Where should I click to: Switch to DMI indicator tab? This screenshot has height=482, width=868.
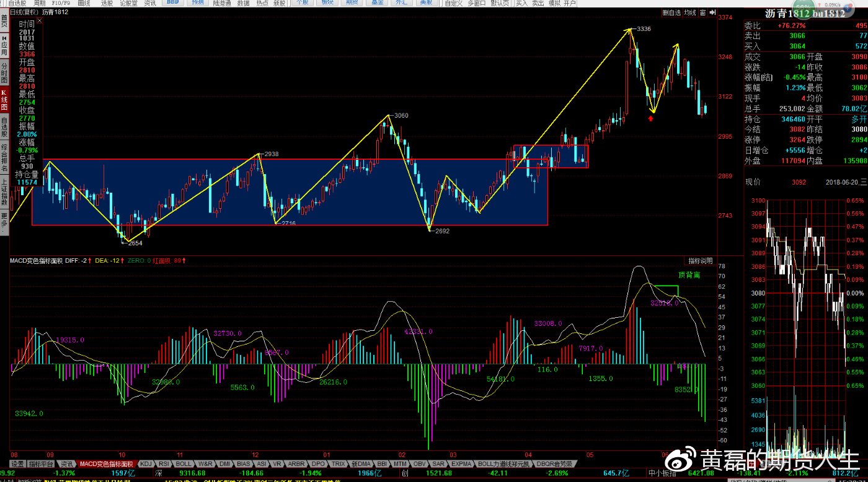224,463
